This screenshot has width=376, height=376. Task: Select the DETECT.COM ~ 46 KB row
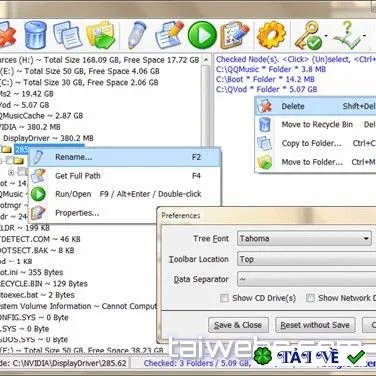[40, 239]
